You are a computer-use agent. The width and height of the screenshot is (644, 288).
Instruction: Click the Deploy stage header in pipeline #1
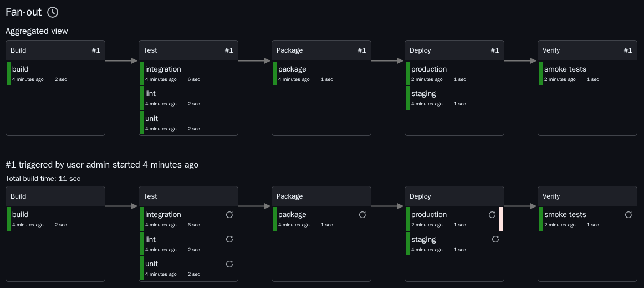point(454,196)
